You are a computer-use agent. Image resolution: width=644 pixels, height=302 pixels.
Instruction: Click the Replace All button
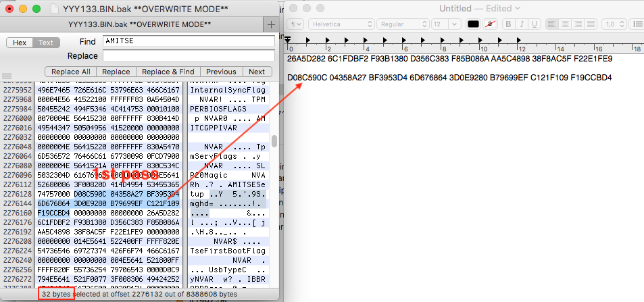click(71, 72)
